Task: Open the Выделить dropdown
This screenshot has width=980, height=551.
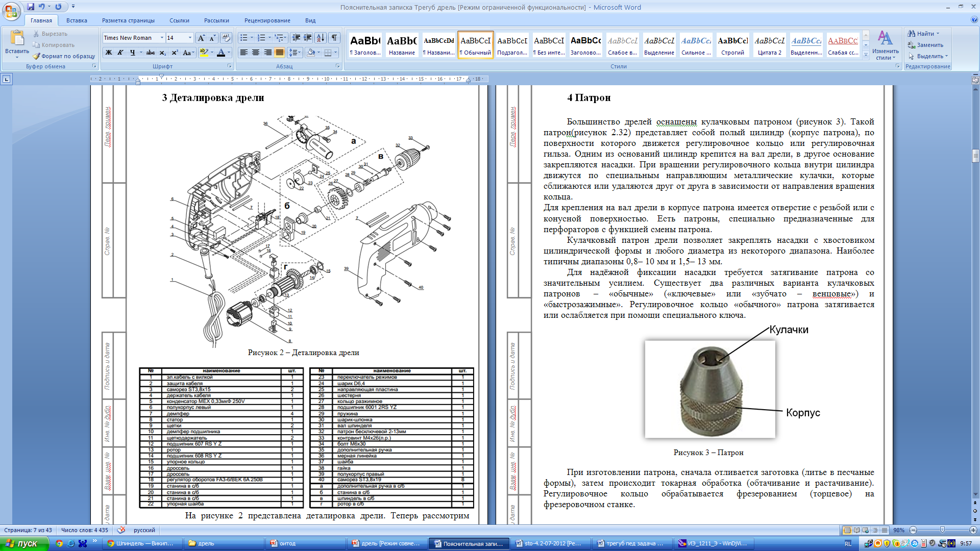Action: [928, 56]
